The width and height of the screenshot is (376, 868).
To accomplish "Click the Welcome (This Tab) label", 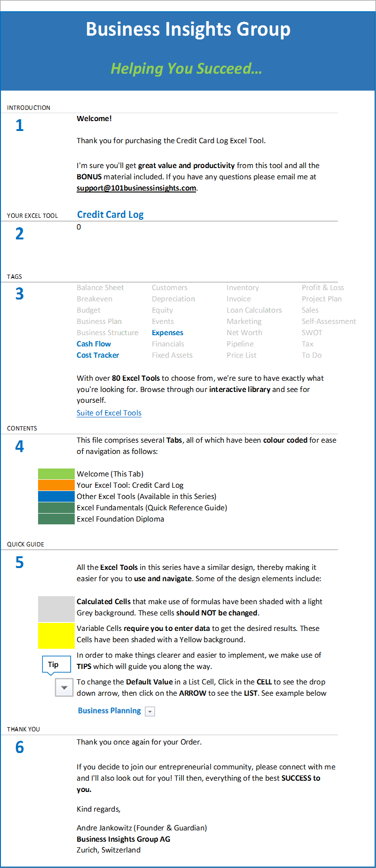I will click(110, 474).
